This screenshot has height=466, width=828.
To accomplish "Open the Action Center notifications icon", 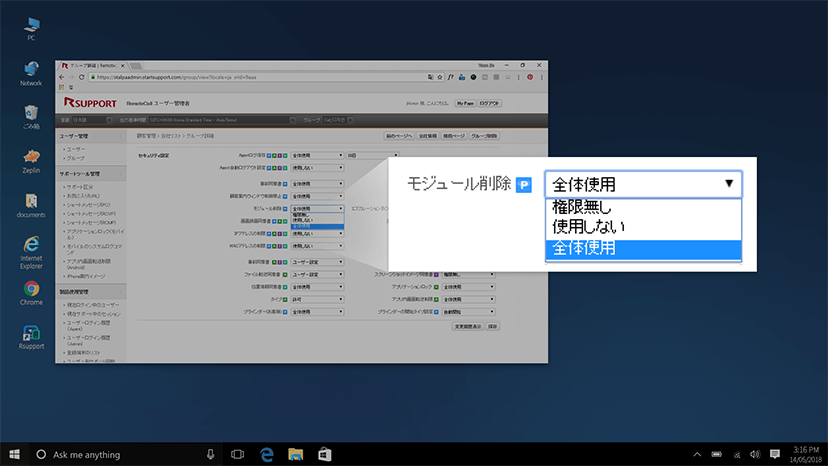I will pos(775,454).
